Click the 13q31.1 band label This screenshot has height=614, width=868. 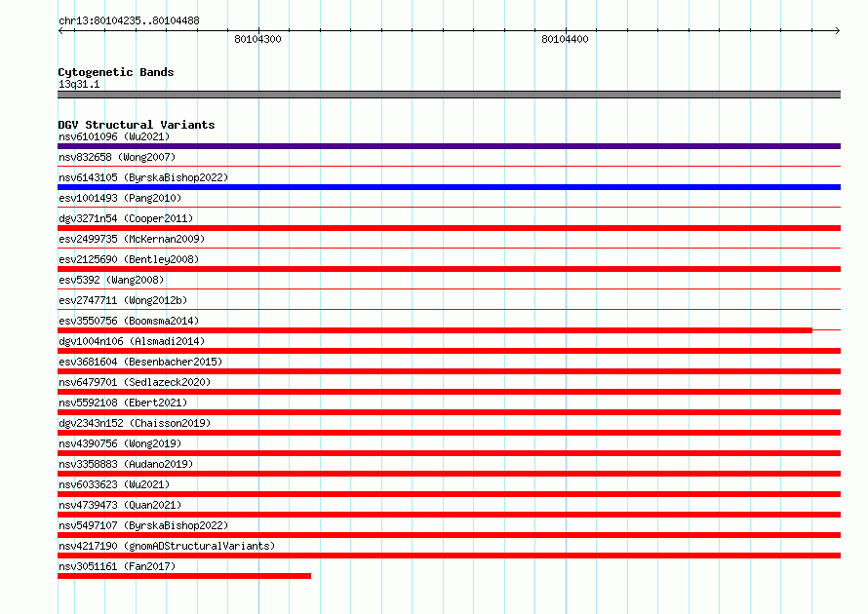coord(79,84)
